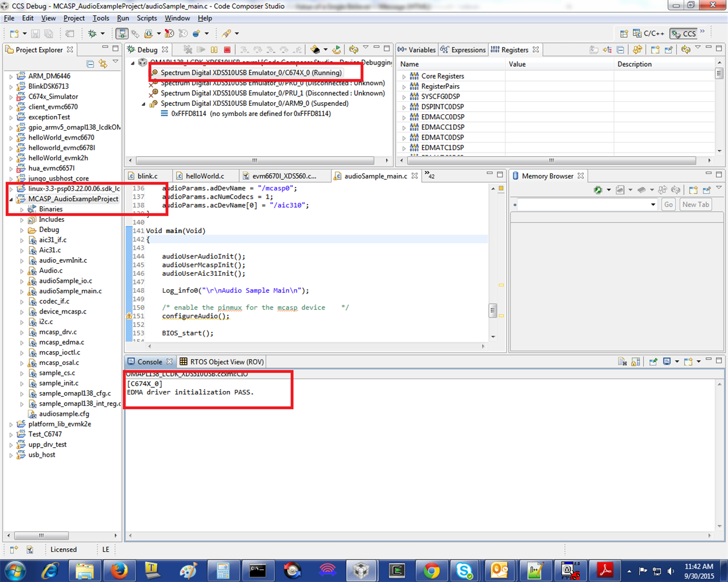Suspend execution with the pause icon

(x=214, y=50)
